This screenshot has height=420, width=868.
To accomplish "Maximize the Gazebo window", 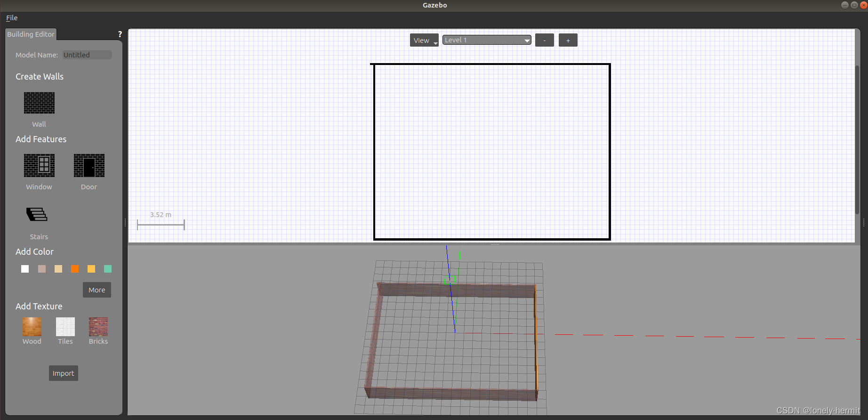I will point(854,5).
